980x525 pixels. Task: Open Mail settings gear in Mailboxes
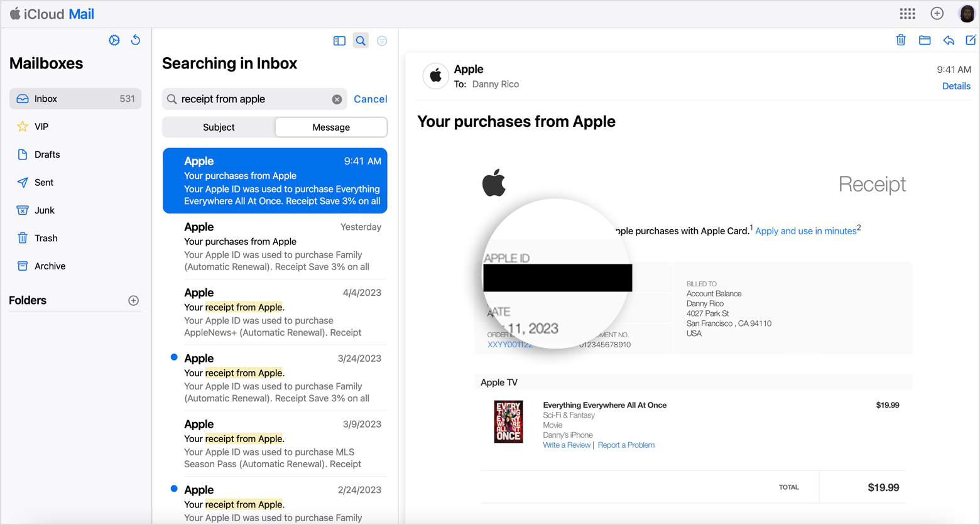[114, 40]
